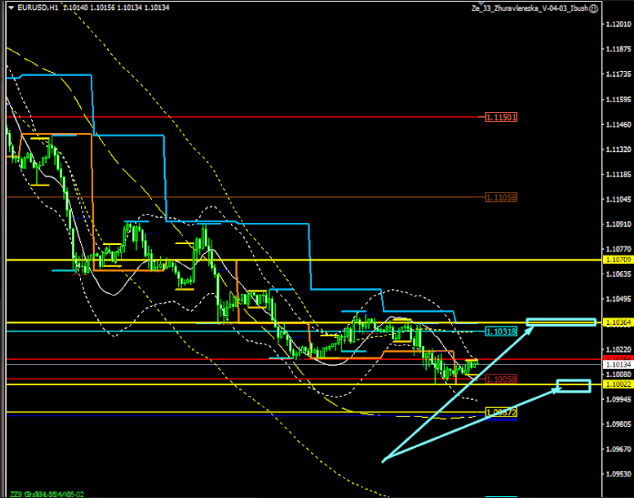Image resolution: width=634 pixels, height=498 pixels.
Task: Click the orange 1.11058 price label
Action: [x=501, y=197]
